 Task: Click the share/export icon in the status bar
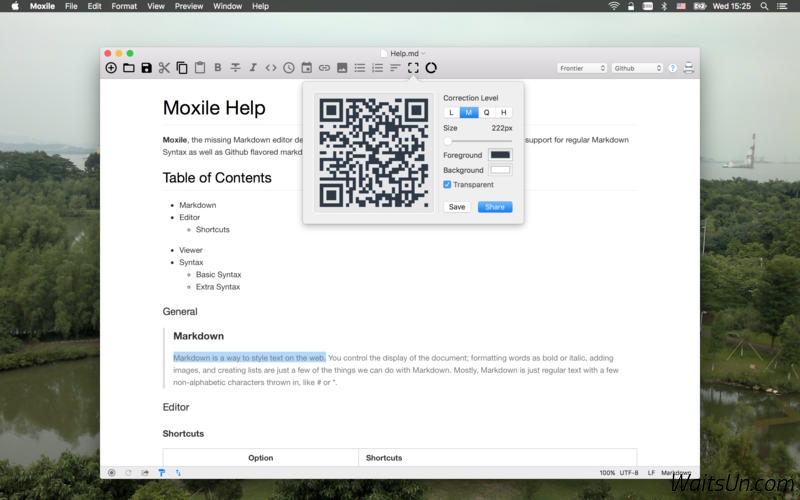145,473
